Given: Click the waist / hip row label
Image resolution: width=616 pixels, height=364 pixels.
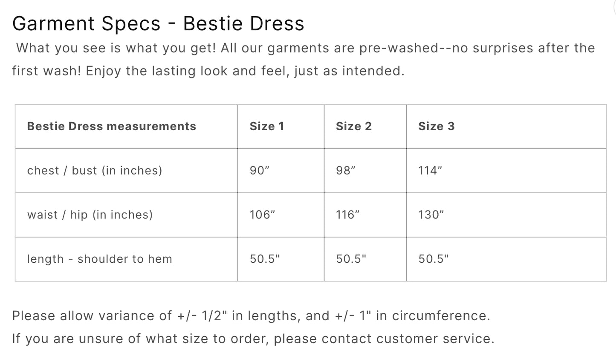Looking at the screenshot, I should (x=90, y=215).
